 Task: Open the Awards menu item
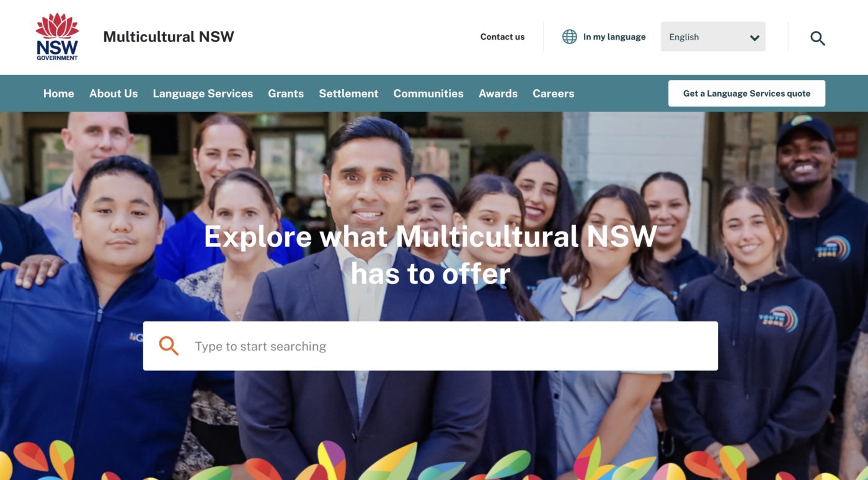498,94
